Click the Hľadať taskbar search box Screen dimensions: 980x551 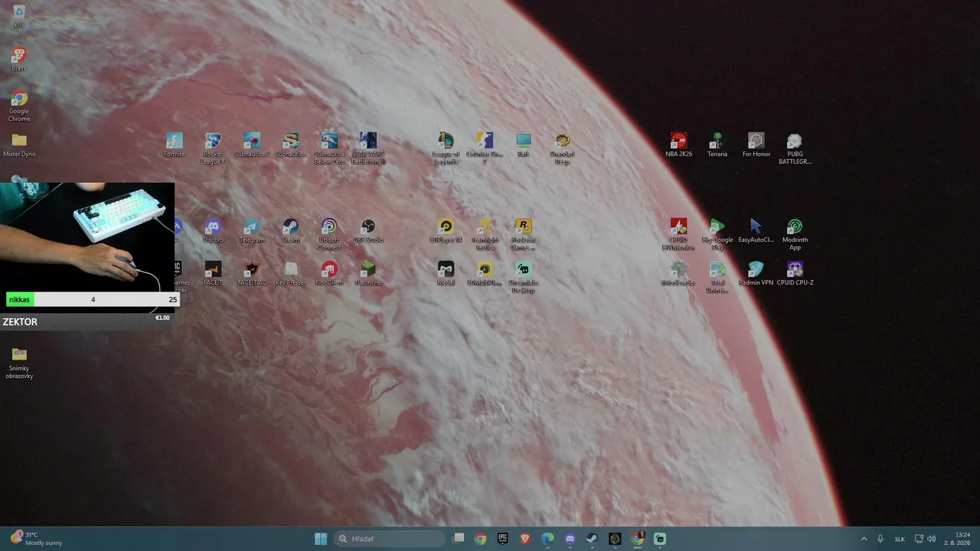pyautogui.click(x=389, y=539)
